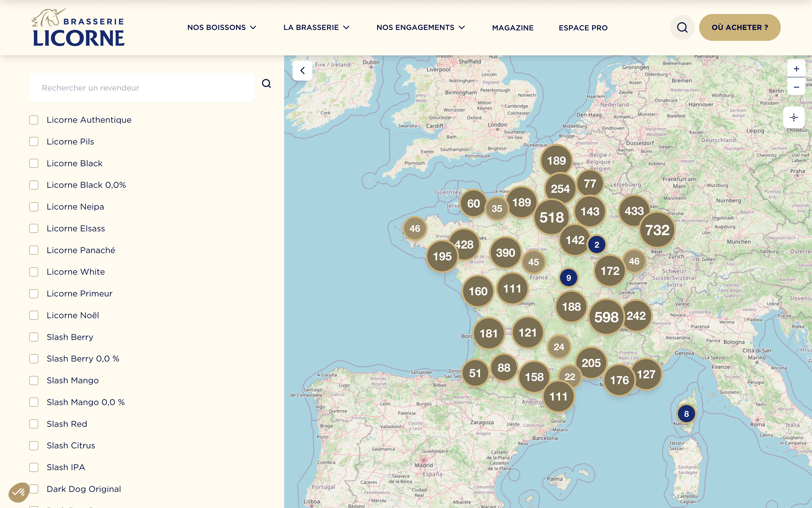Viewport: 812px width, 508px height.
Task: Open the 35 cluster marker
Action: pyautogui.click(x=497, y=209)
